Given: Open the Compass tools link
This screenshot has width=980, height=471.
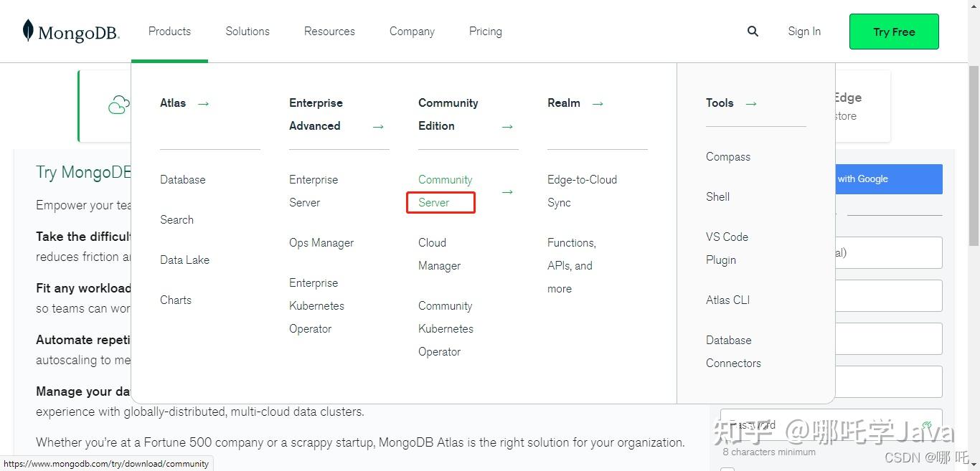Looking at the screenshot, I should (x=727, y=156).
